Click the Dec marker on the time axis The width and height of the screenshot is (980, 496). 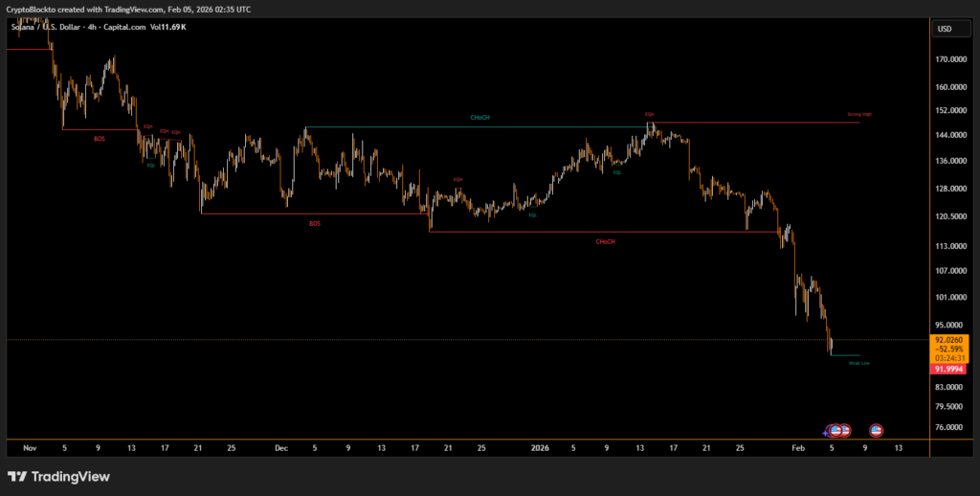coord(281,447)
